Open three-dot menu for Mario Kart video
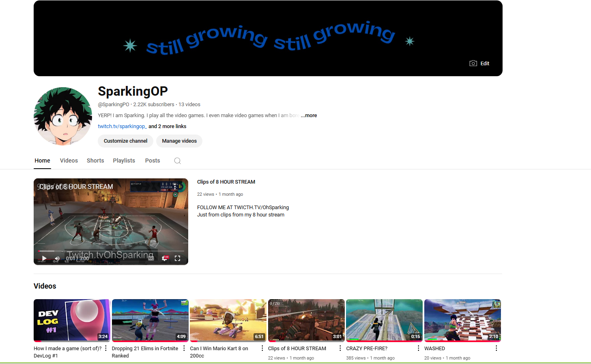The width and height of the screenshot is (591, 364). 262,348
